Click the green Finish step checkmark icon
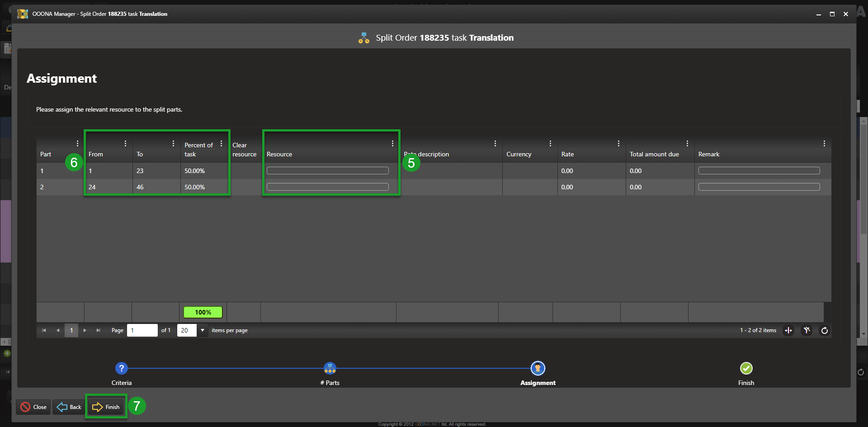The image size is (868, 427). 746,368
